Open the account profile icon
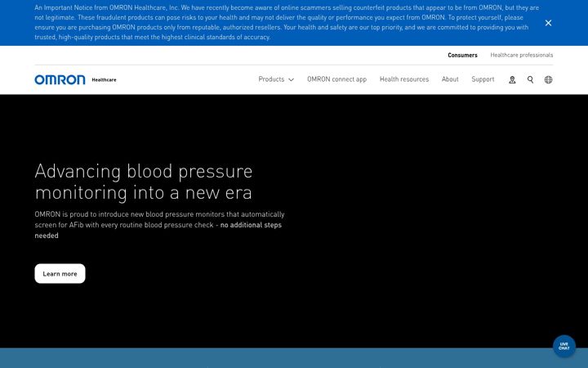588x368 pixels. coord(512,79)
